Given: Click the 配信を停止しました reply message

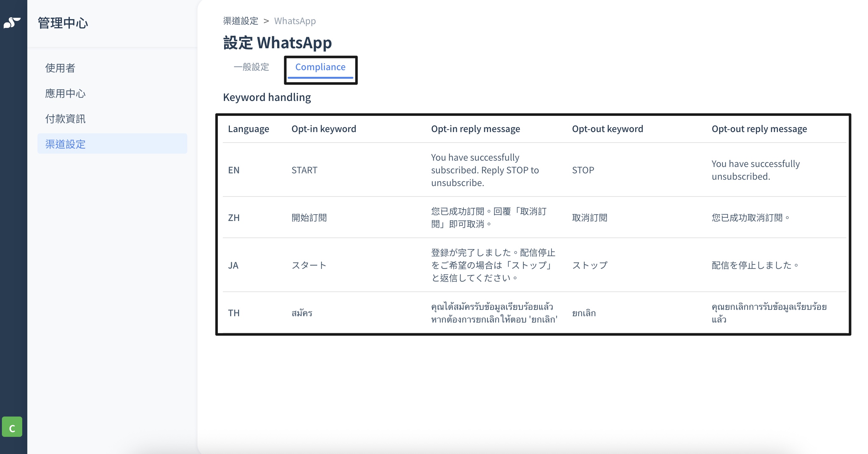Looking at the screenshot, I should click(x=755, y=265).
